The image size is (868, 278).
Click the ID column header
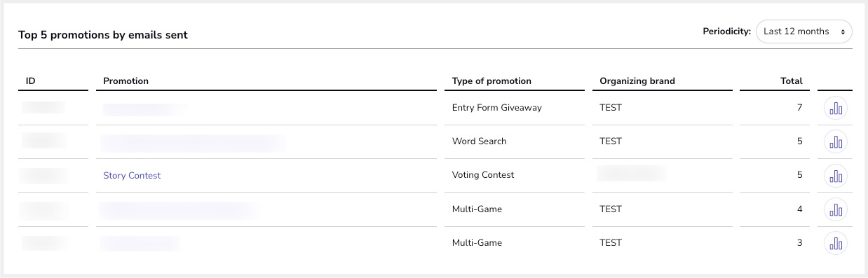[x=30, y=81]
